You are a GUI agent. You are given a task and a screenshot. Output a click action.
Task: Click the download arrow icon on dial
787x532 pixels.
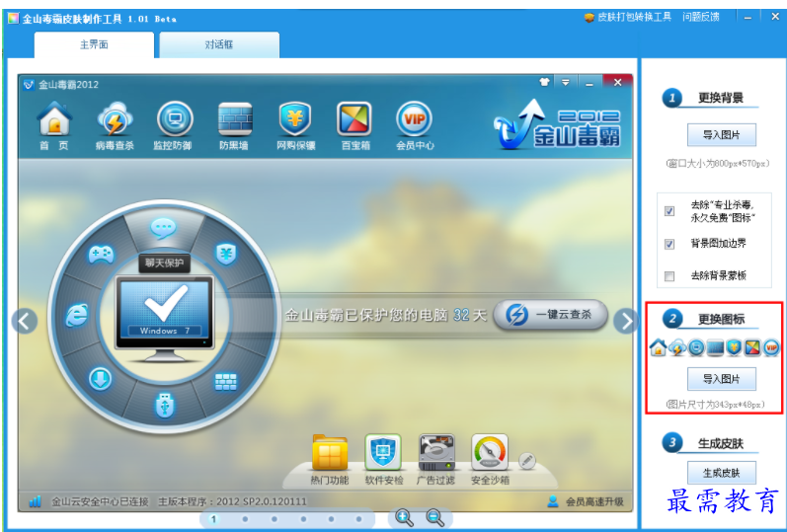pyautogui.click(x=101, y=379)
